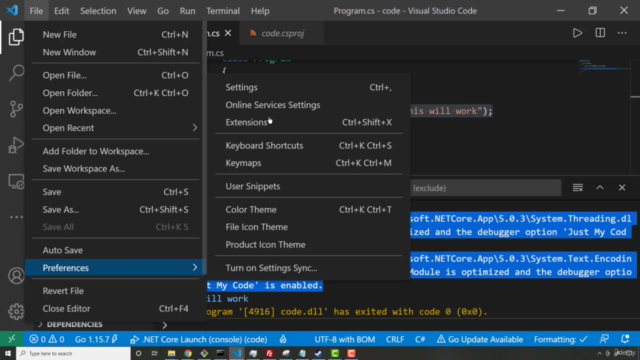Screen dimensions: 640x360
Task: Clear the debug console output
Action: point(578,188)
